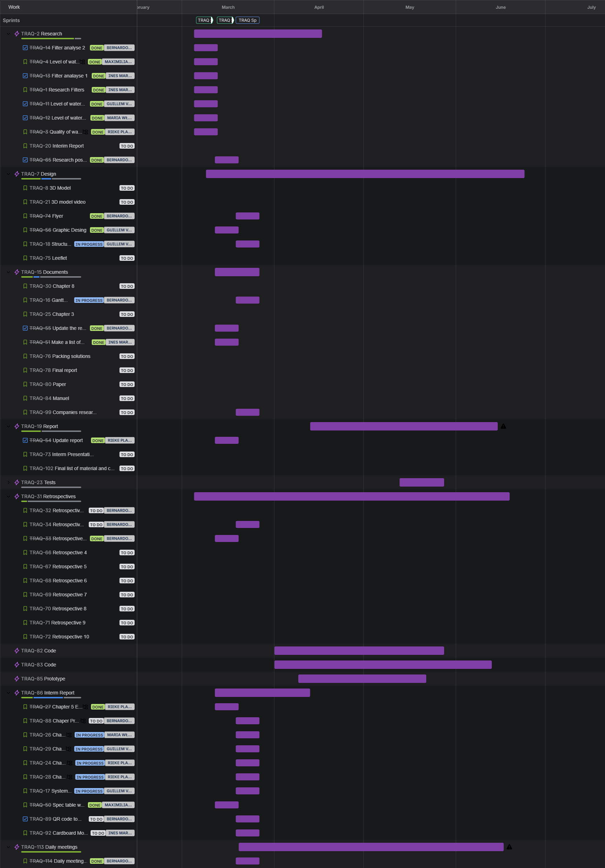This screenshot has height=868, width=605.
Task: Click the task checkbox icon for TRAQ-14 Filter analyse 2
Action: click(x=25, y=48)
